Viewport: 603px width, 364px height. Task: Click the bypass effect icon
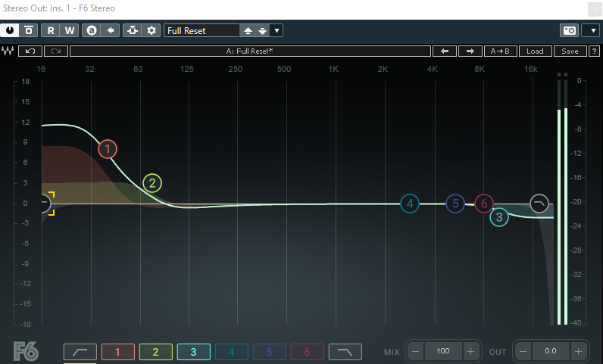point(30,30)
